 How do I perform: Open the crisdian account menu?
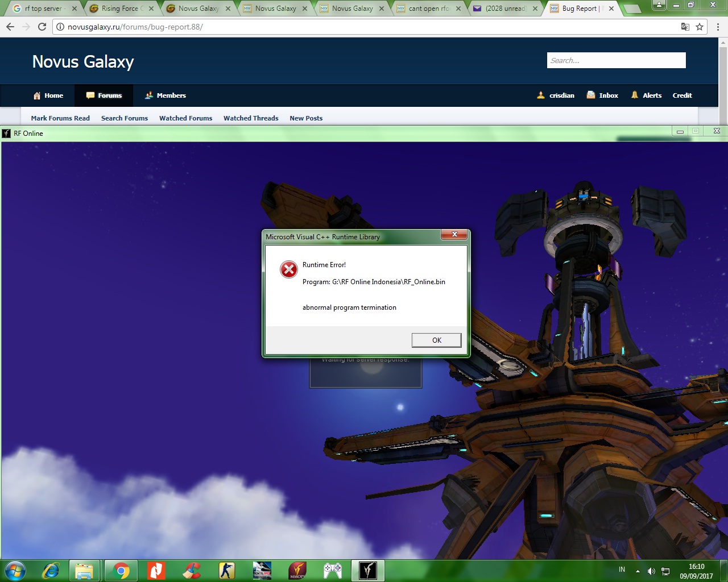[556, 95]
